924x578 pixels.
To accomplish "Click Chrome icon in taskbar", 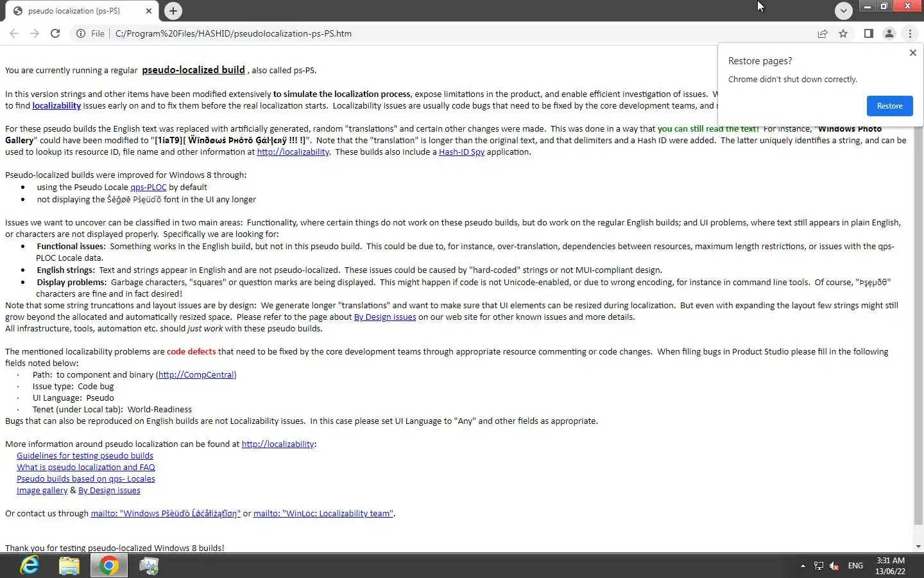I will point(108,566).
